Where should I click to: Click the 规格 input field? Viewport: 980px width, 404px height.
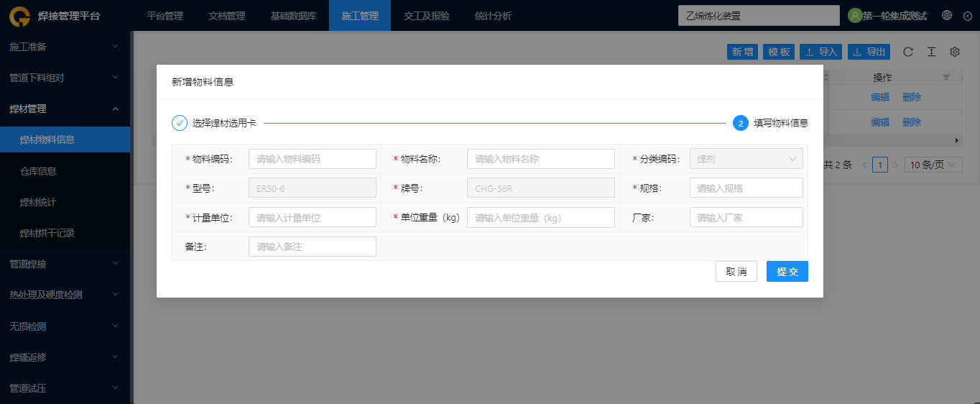click(746, 188)
